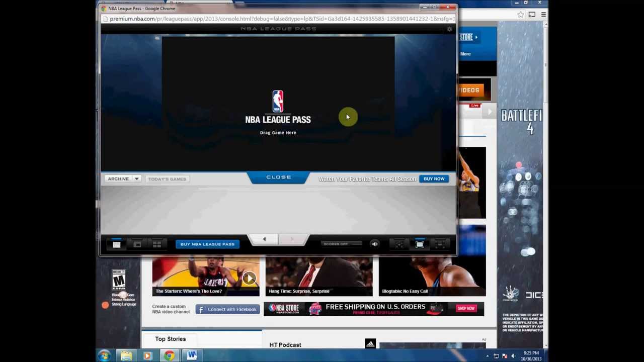Click Connect with Facebook button
644x362 pixels.
(x=227, y=309)
